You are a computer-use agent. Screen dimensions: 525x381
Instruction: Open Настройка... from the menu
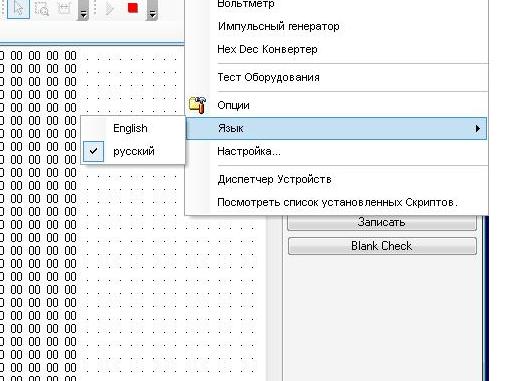click(x=336, y=151)
